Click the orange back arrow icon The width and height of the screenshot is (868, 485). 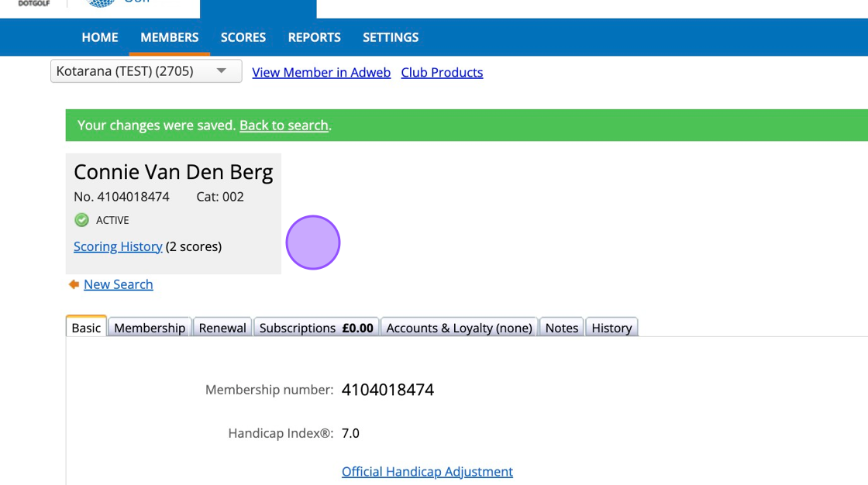[x=74, y=284]
